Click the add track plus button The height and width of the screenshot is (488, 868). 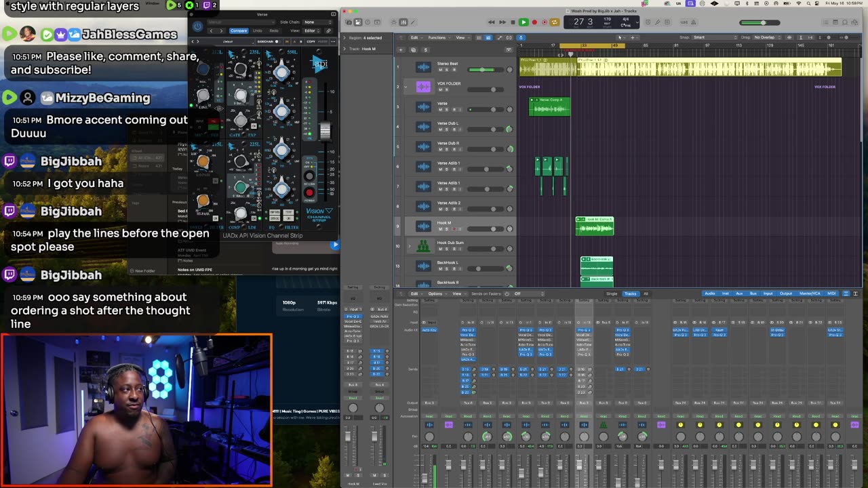point(401,49)
